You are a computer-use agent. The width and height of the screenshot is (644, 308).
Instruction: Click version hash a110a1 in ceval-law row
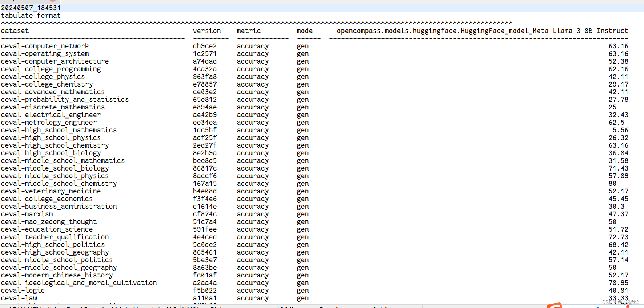[x=205, y=298]
